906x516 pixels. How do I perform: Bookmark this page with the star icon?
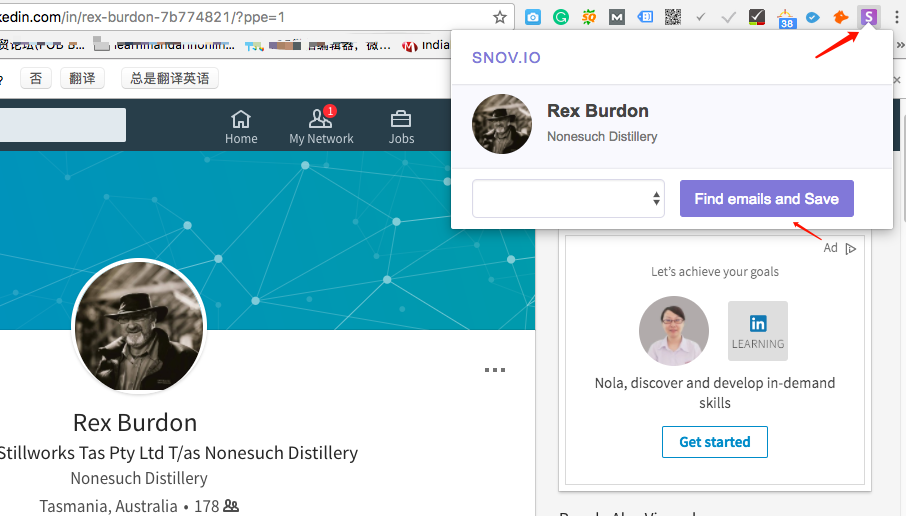500,17
